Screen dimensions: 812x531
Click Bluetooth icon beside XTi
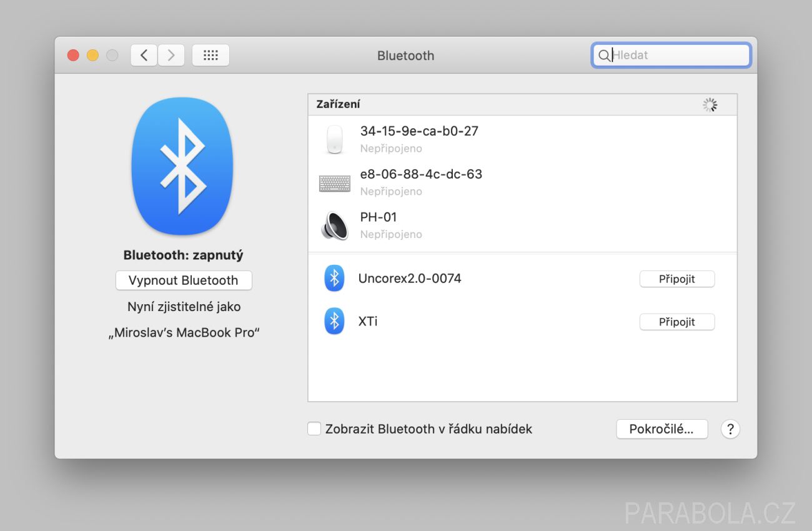point(334,321)
